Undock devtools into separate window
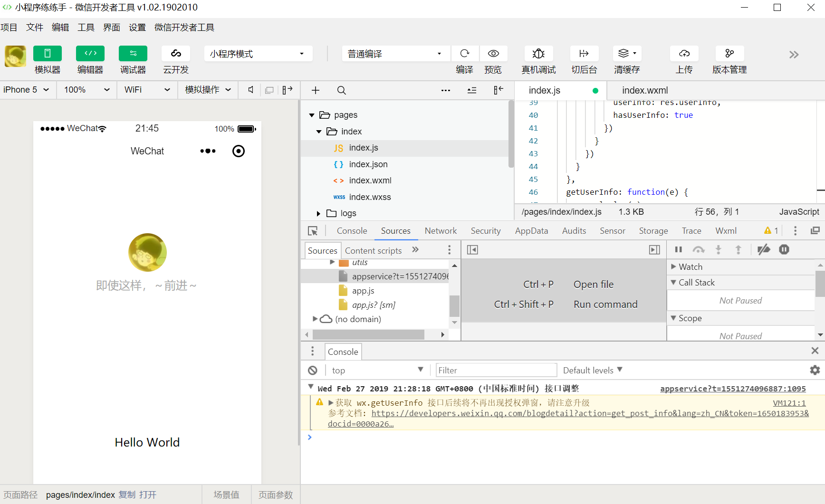Image resolution: width=825 pixels, height=504 pixels. coord(815,231)
